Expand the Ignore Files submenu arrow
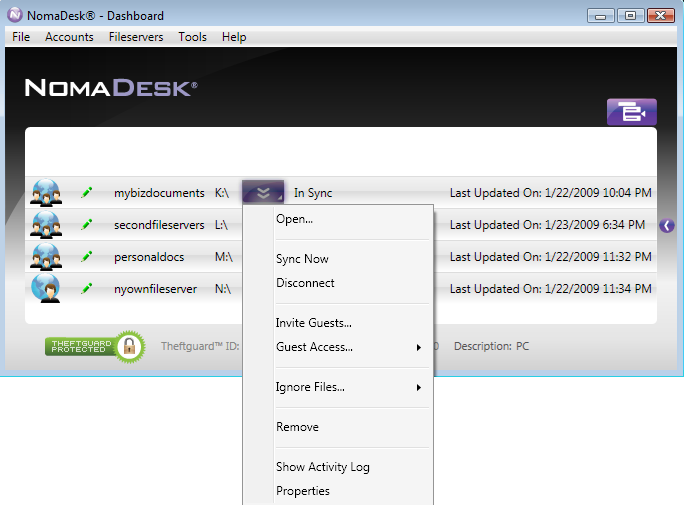 [419, 387]
